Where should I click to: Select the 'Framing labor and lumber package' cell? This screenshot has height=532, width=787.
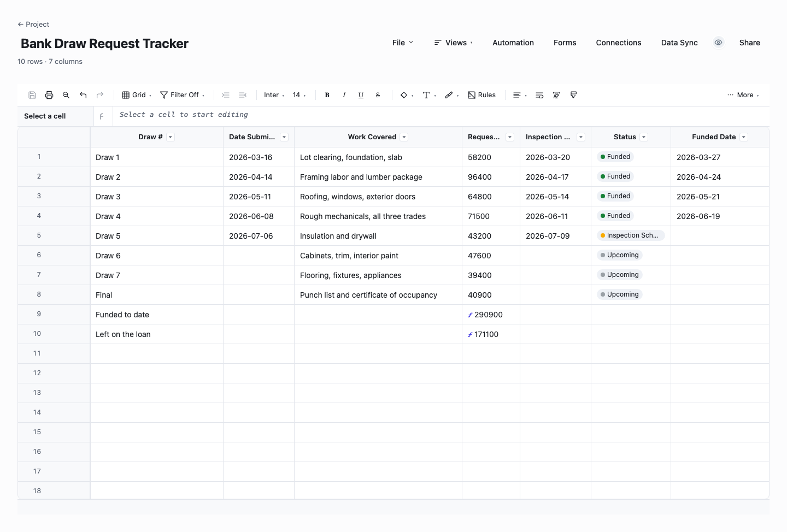378,177
